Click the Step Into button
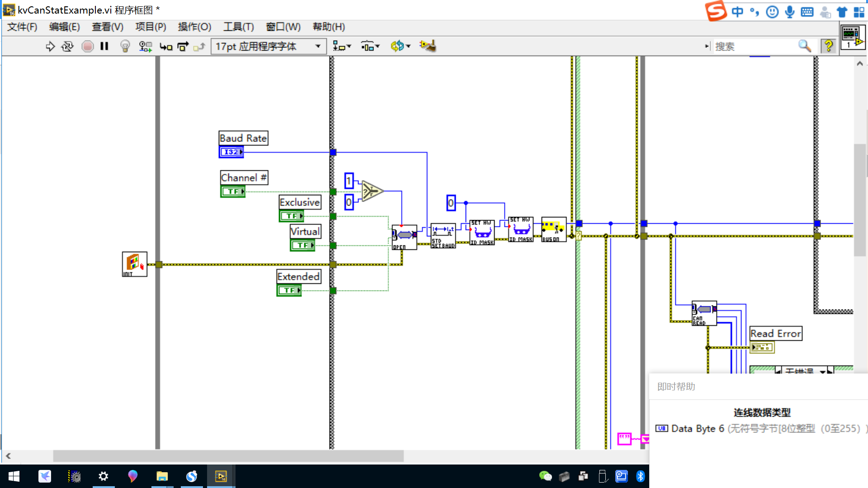 pos(166,46)
